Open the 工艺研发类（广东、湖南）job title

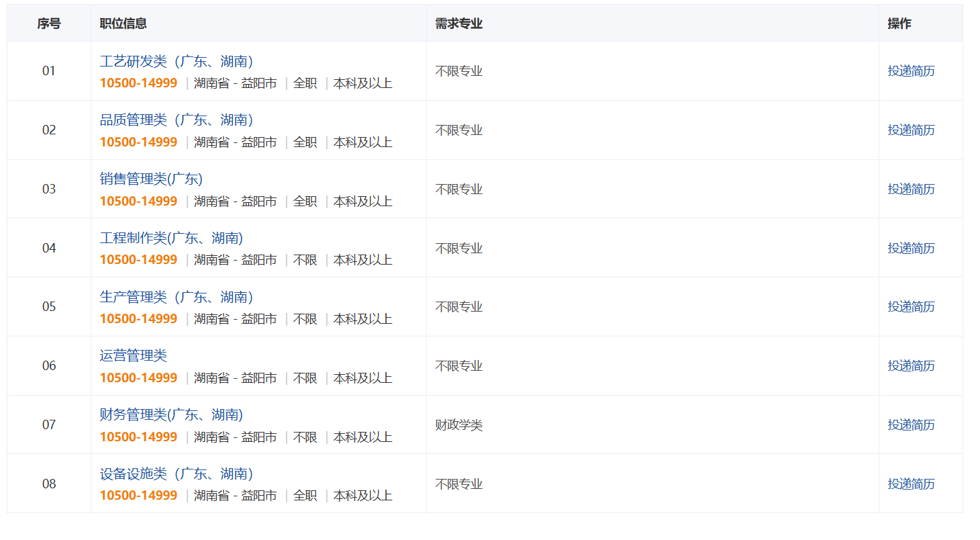176,62
